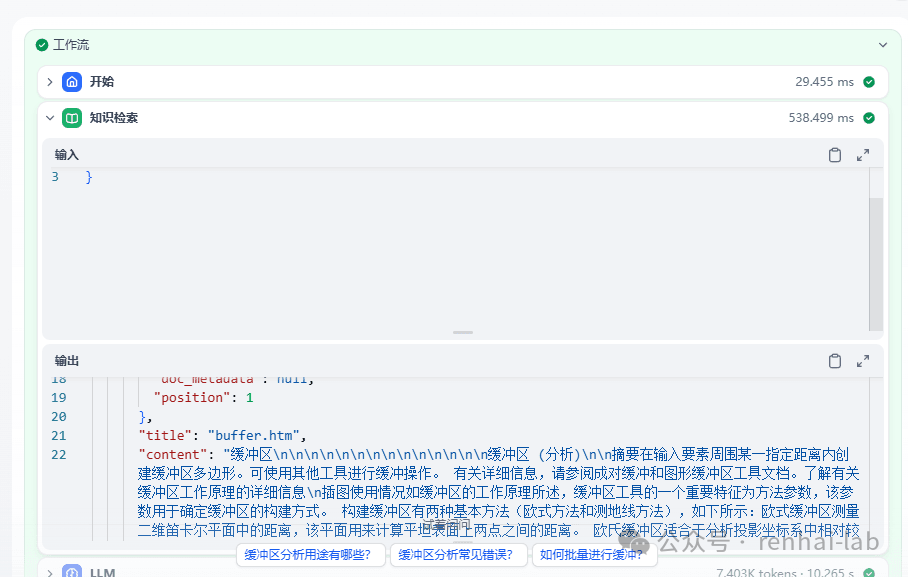Expand the LLM node details
The image size is (908, 577).
coord(48,571)
